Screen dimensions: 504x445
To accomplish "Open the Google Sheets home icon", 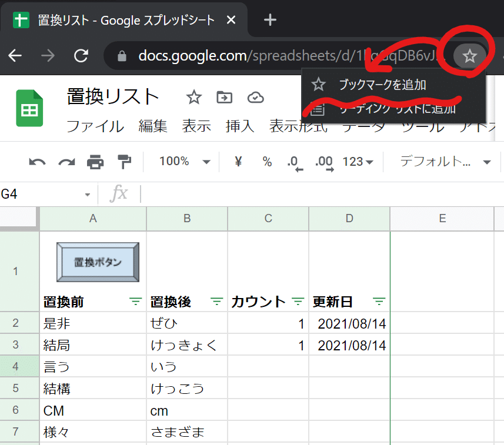I will pyautogui.click(x=29, y=108).
